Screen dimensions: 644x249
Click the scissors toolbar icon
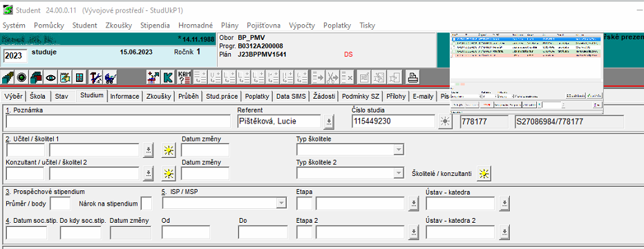tap(332, 77)
